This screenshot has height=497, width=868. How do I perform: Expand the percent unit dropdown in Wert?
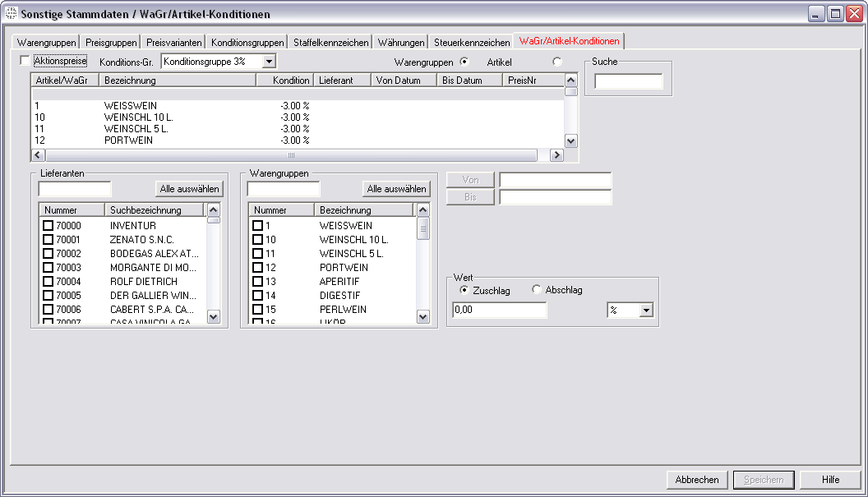coord(645,311)
